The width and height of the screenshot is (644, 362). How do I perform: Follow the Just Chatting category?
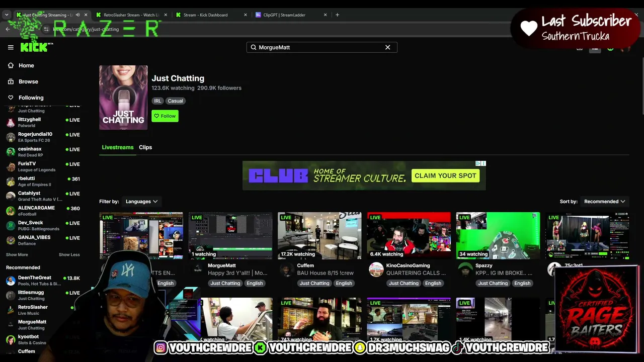click(165, 116)
